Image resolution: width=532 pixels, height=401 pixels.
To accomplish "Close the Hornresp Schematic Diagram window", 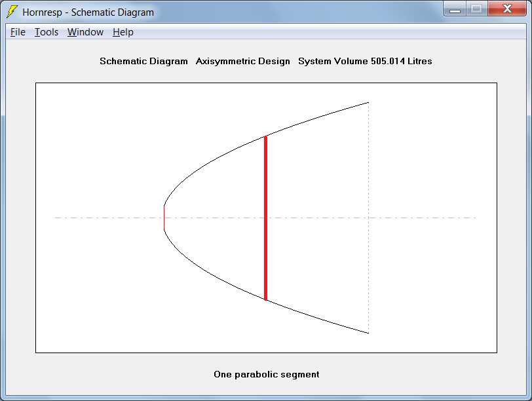I will 507,9.
